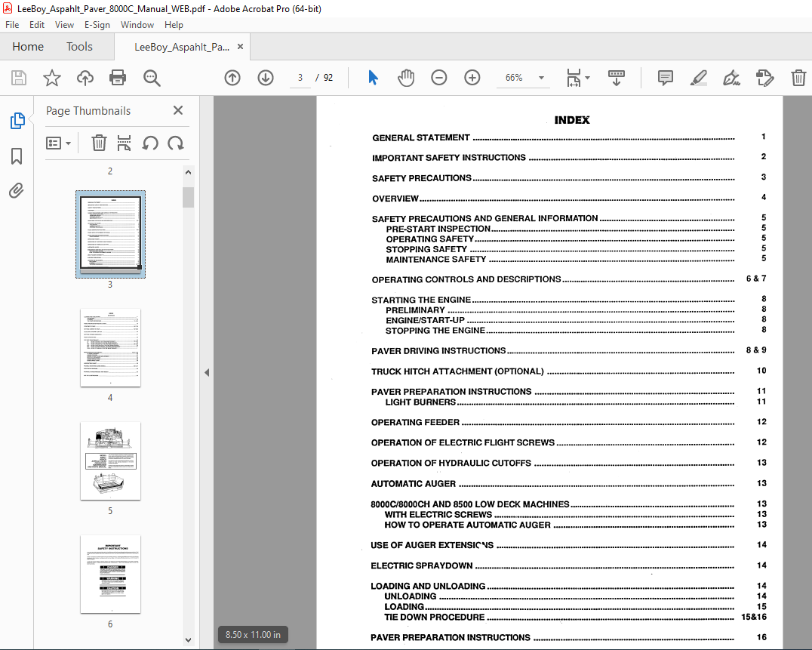Screen dimensions: 812x650
Task: Open the File menu
Action: (x=12, y=25)
